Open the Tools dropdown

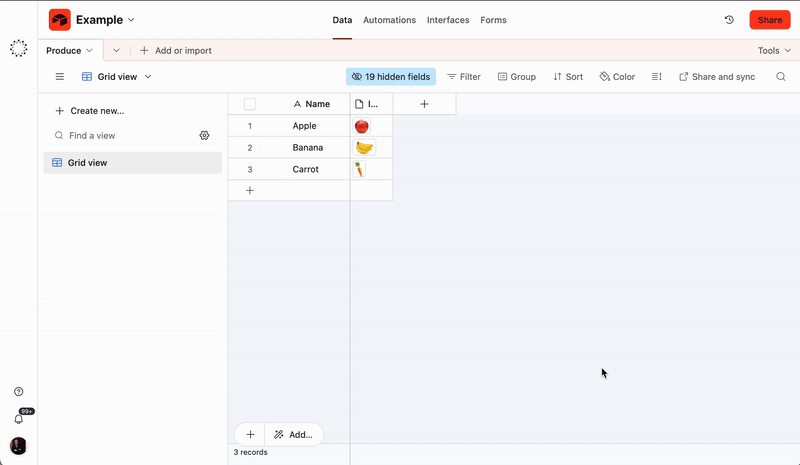773,50
